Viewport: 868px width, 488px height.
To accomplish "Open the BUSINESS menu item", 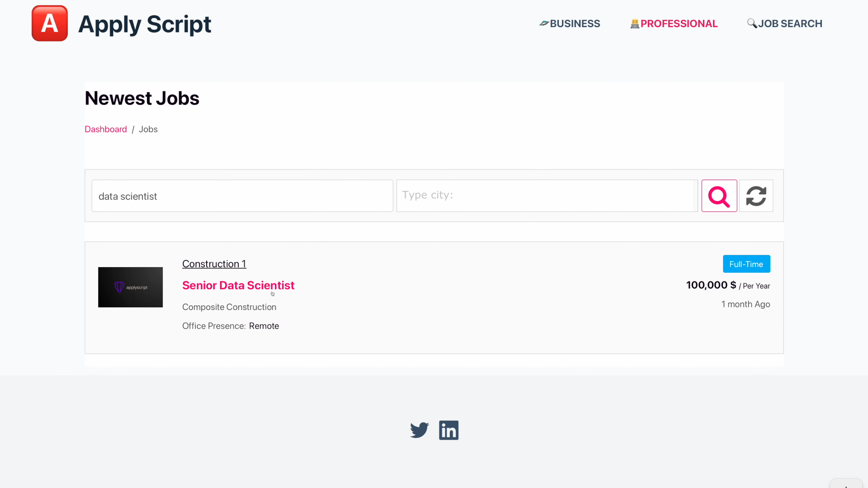I will click(570, 23).
